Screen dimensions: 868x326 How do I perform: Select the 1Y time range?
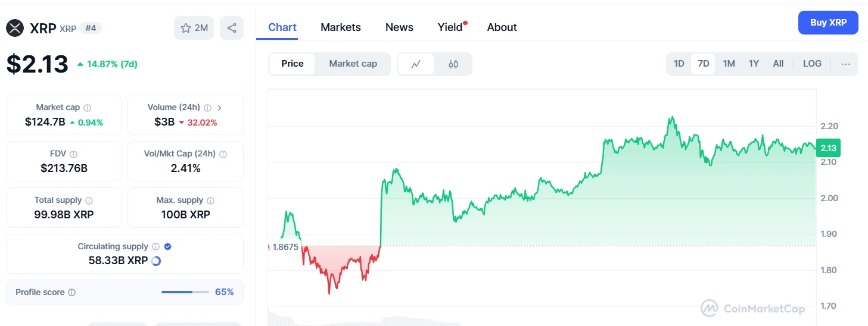coord(754,64)
